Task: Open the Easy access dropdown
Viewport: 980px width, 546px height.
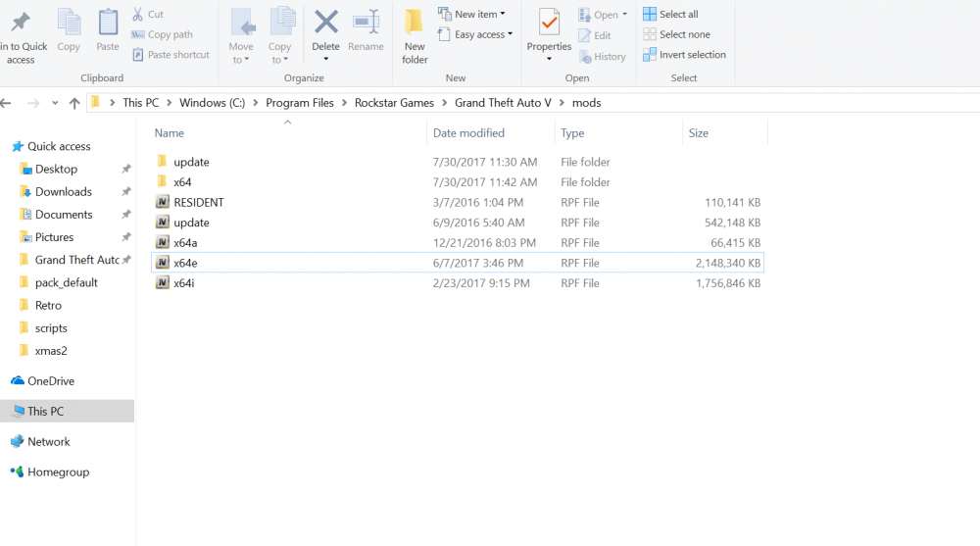Action: tap(475, 34)
